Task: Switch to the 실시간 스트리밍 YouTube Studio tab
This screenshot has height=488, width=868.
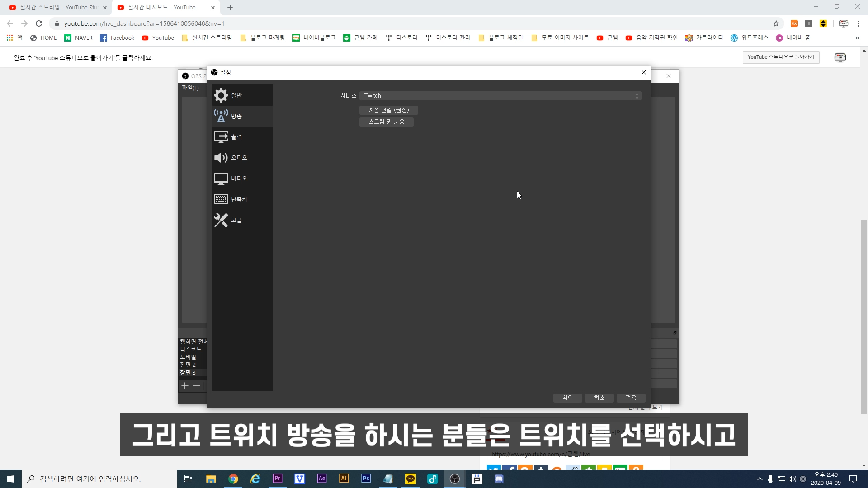Action: tap(59, 8)
